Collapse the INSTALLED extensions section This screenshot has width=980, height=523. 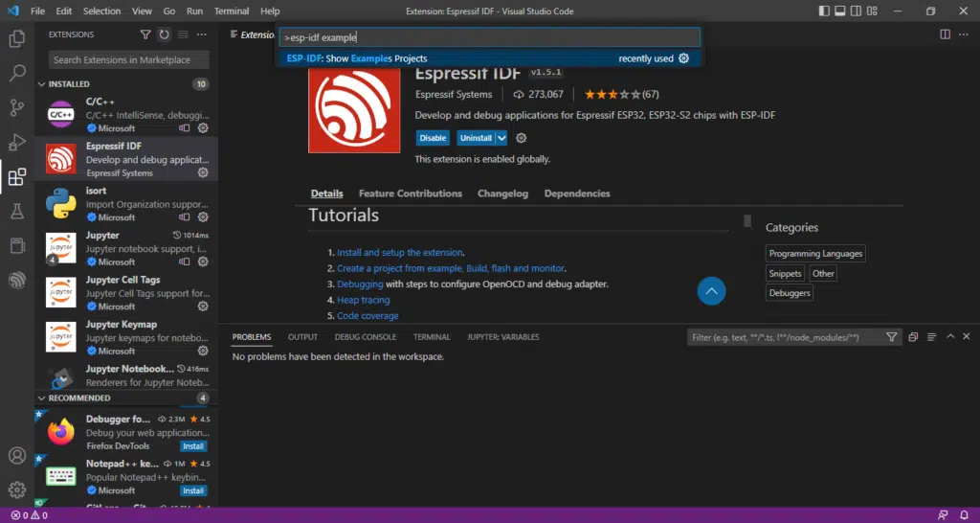click(42, 84)
